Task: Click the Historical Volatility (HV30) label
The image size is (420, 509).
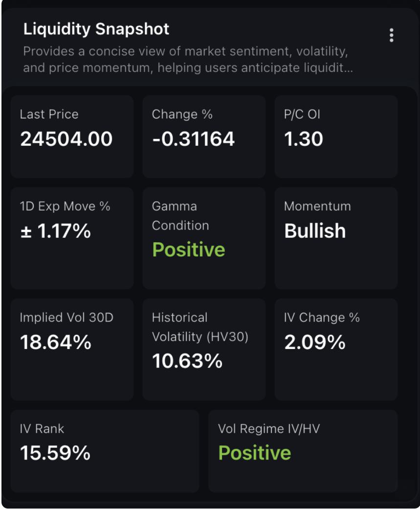Action: click(x=200, y=327)
